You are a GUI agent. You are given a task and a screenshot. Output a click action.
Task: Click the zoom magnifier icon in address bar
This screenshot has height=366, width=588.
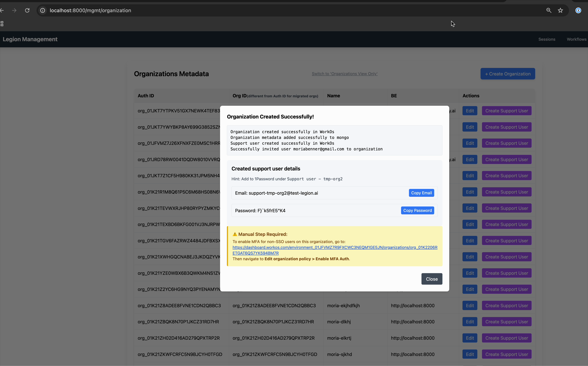tap(549, 10)
